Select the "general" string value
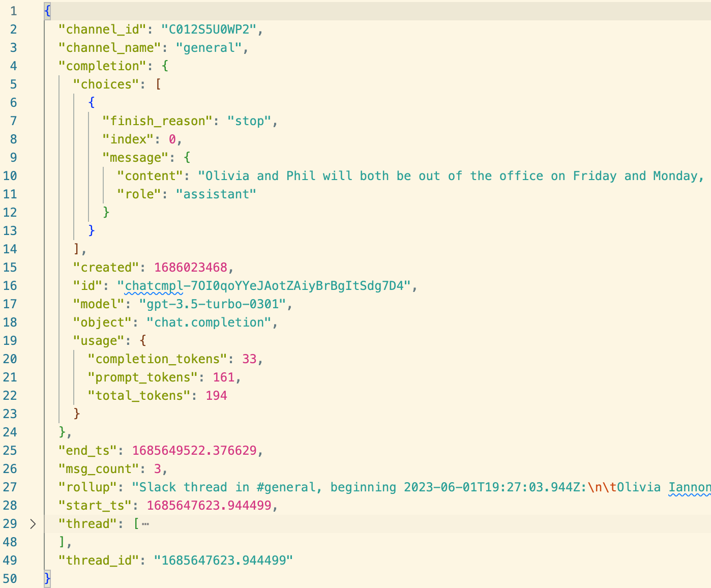 [x=209, y=48]
